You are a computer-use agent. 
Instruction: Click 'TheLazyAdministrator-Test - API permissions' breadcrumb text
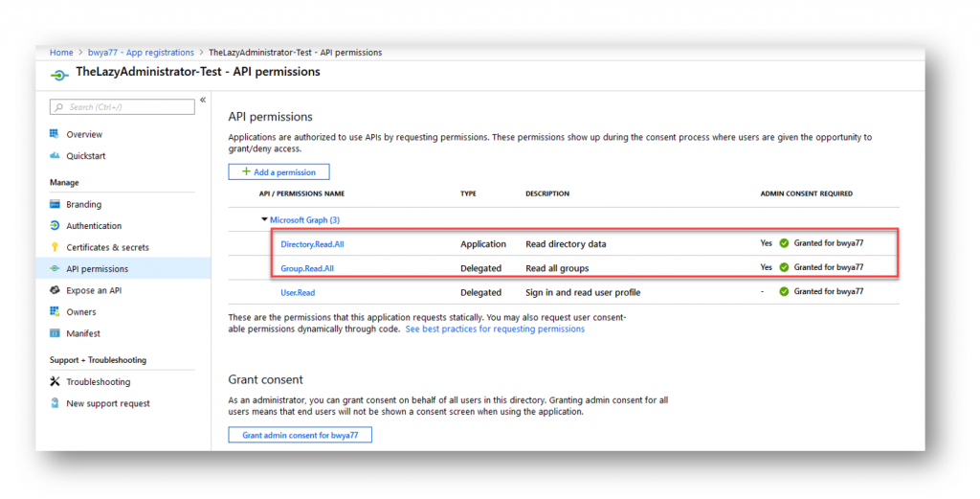point(295,53)
